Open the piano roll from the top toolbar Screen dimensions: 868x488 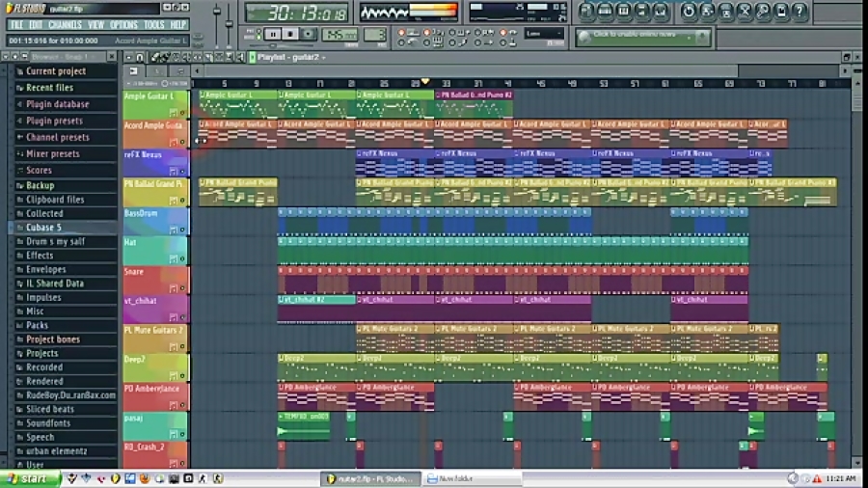[x=623, y=11]
